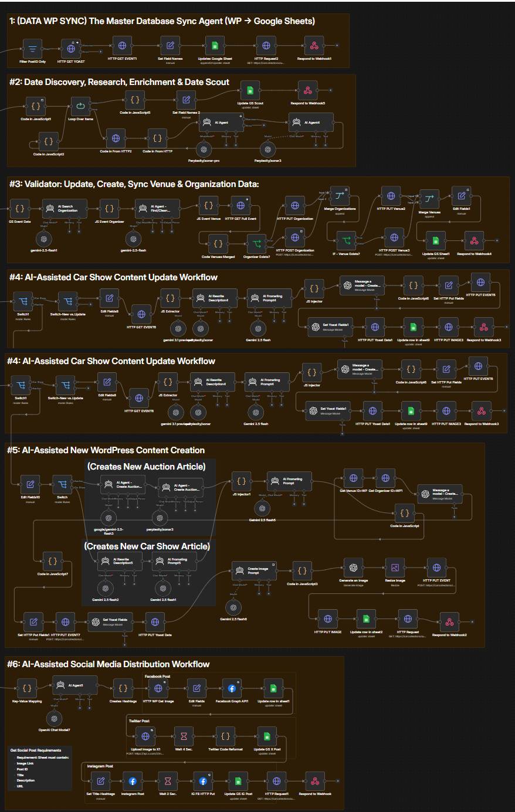
Task: Select the google/gemini-2.5-flash3 model node
Action: (x=108, y=517)
